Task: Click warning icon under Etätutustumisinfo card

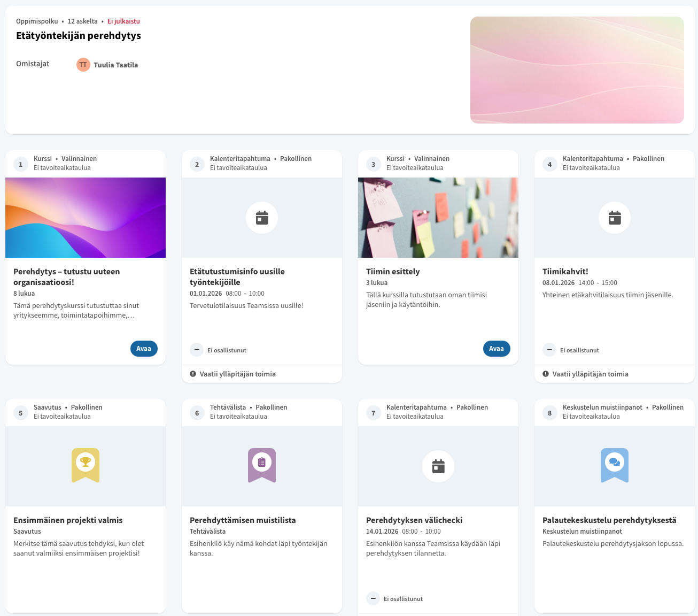Action: click(193, 374)
